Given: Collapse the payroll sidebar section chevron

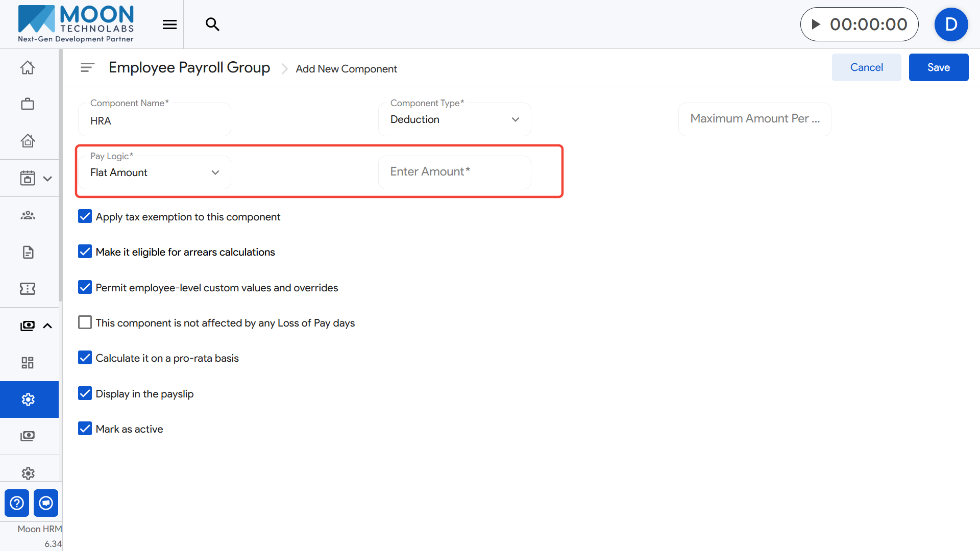Looking at the screenshot, I should coord(47,326).
